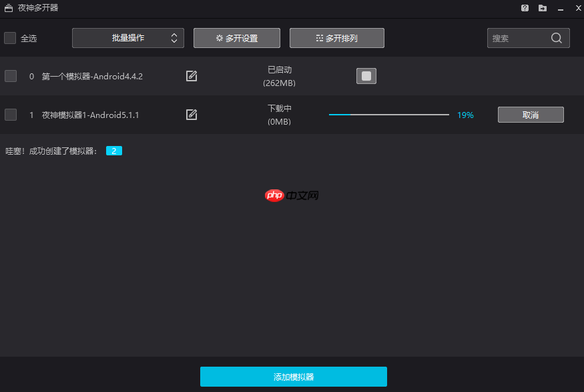Cancel the download with the 取消 button
This screenshot has width=584, height=392.
(x=531, y=115)
